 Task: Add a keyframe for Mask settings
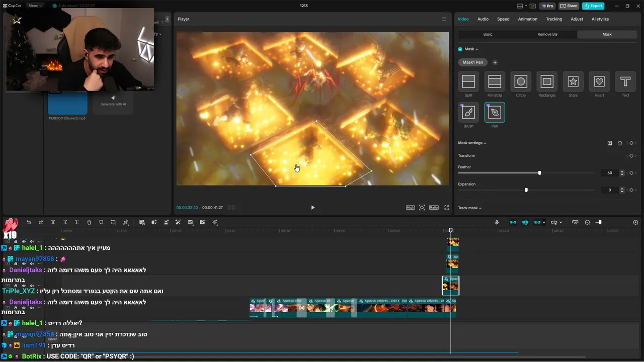pyautogui.click(x=631, y=143)
